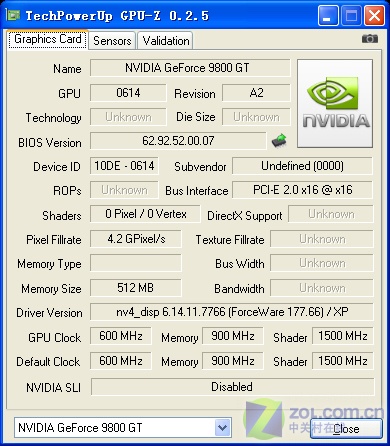Click the GPU Clock 600 MHz field

pos(121,336)
